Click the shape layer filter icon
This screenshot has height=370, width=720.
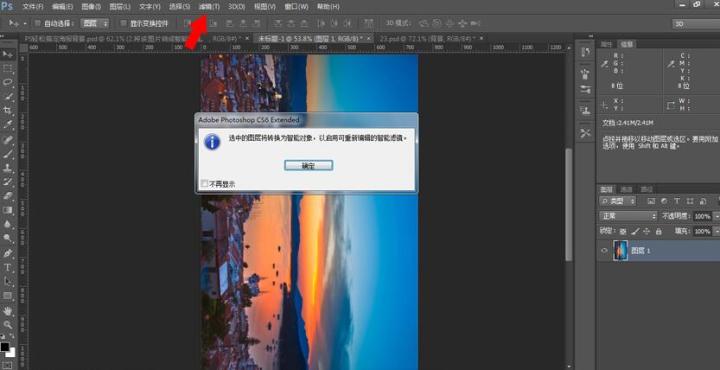(x=690, y=201)
